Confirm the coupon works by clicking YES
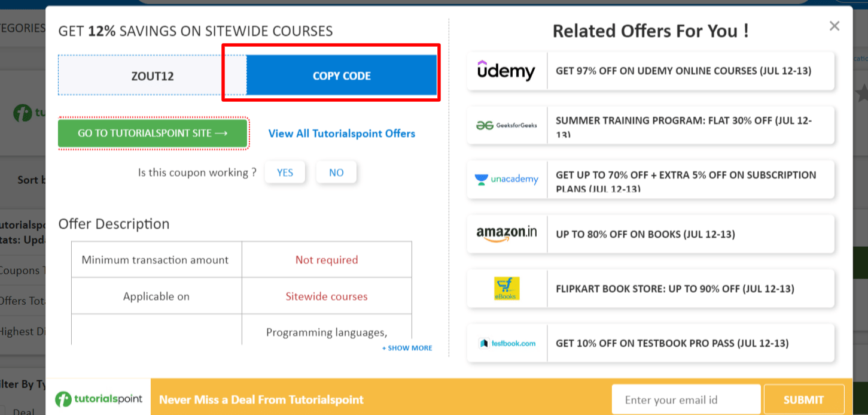868x415 pixels. (x=285, y=172)
